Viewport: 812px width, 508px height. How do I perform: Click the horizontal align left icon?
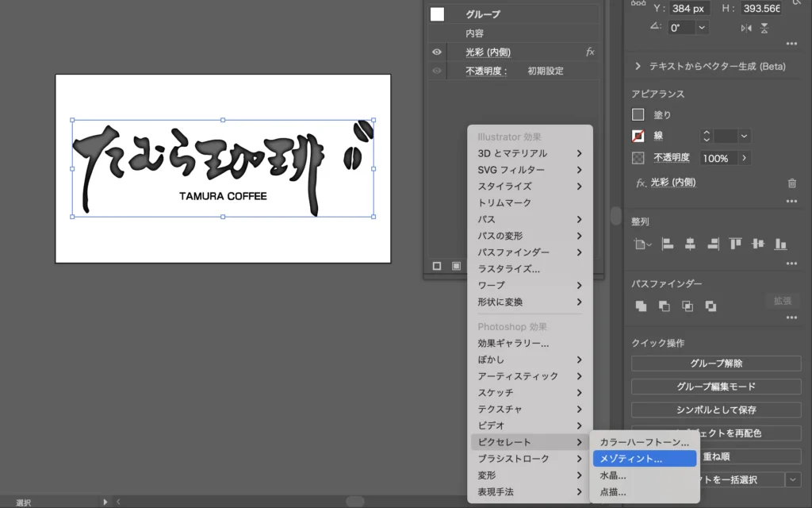click(667, 244)
